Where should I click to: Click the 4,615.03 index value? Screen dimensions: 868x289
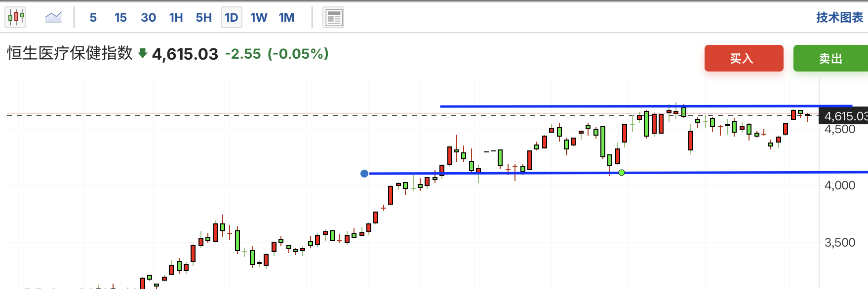[x=185, y=54]
